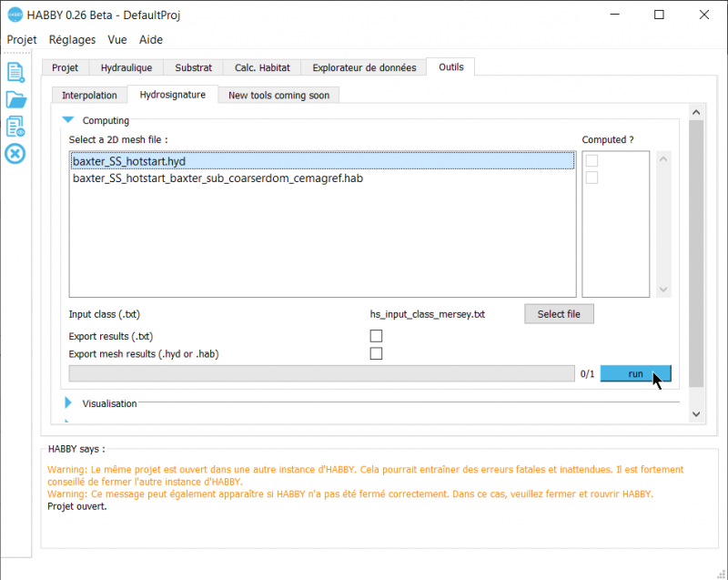The image size is (728, 580).
Task: Toggle Export mesh results checkbox
Action: point(376,353)
